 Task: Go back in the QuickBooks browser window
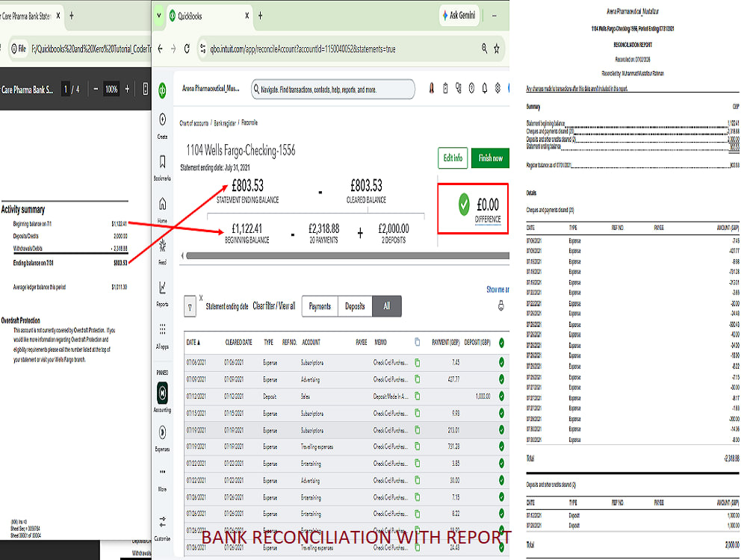(x=160, y=49)
